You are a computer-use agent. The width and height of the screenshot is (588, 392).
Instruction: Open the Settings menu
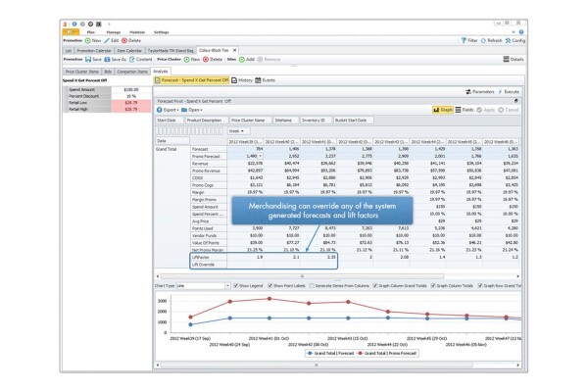162,32
